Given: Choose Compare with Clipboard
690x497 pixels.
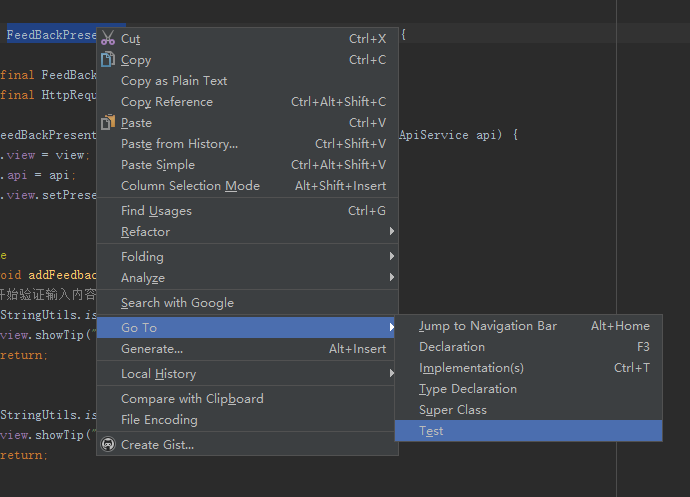Looking at the screenshot, I should point(192,399).
